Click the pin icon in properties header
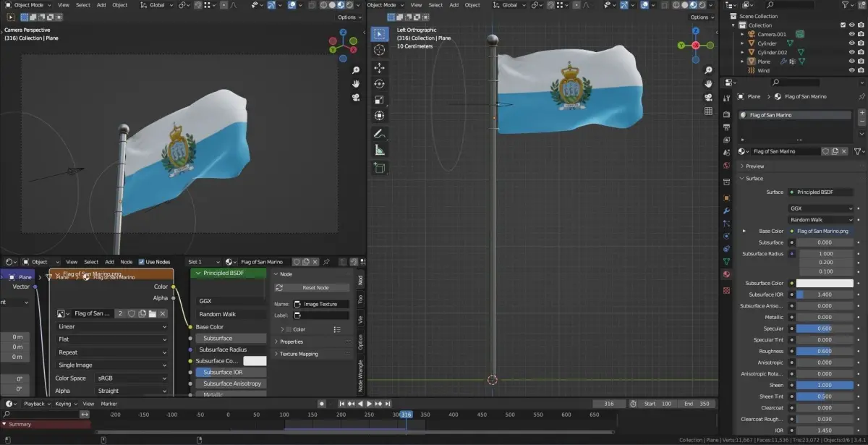868x445 pixels. pos(861,96)
